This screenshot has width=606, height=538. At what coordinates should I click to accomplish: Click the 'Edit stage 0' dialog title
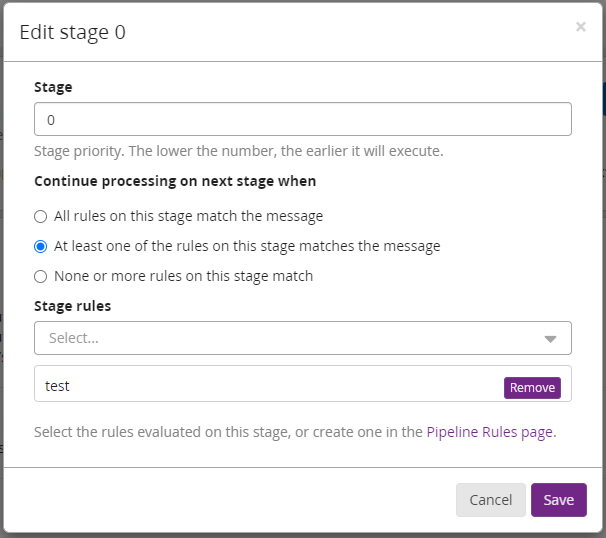tap(73, 32)
